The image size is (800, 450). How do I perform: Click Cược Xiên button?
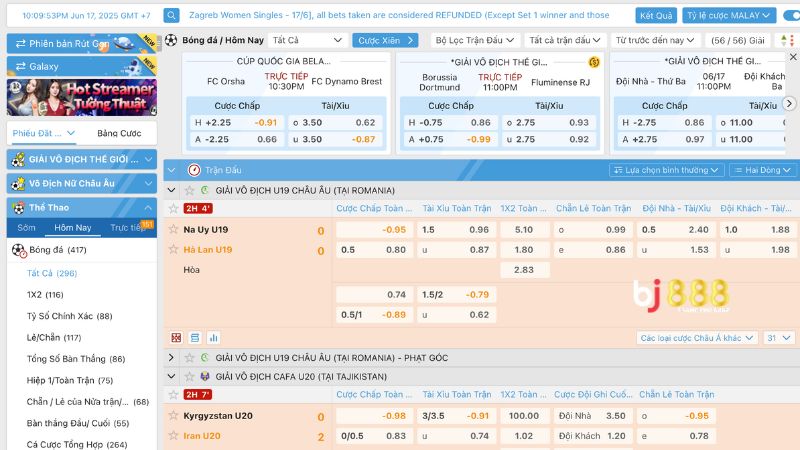pyautogui.click(x=385, y=40)
